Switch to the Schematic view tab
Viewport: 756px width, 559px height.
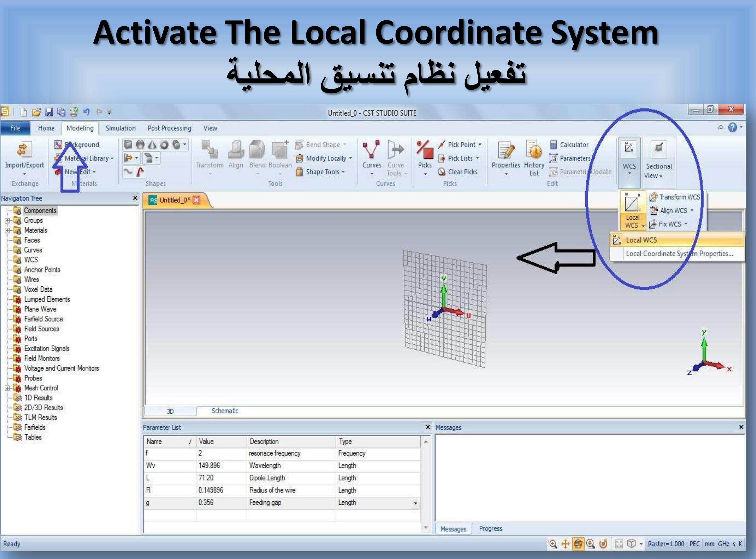(x=225, y=411)
